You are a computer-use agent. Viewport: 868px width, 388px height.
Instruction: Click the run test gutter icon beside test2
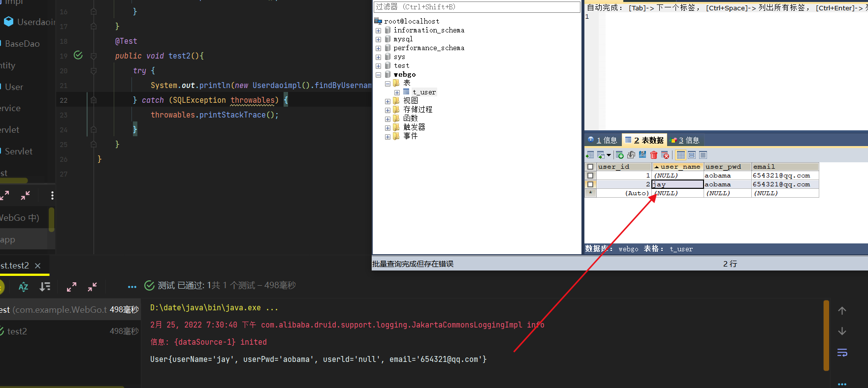[78, 55]
